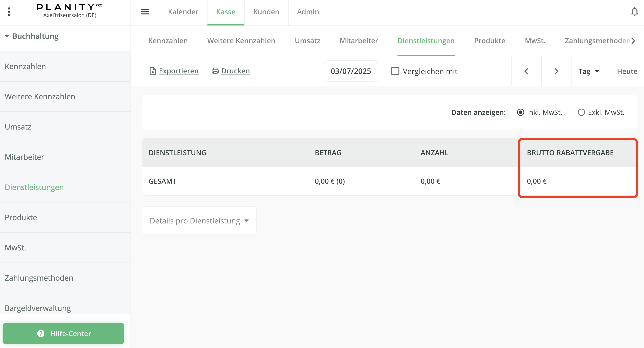644x348 pixels.
Task: Open the notifications bell
Action: 634,12
